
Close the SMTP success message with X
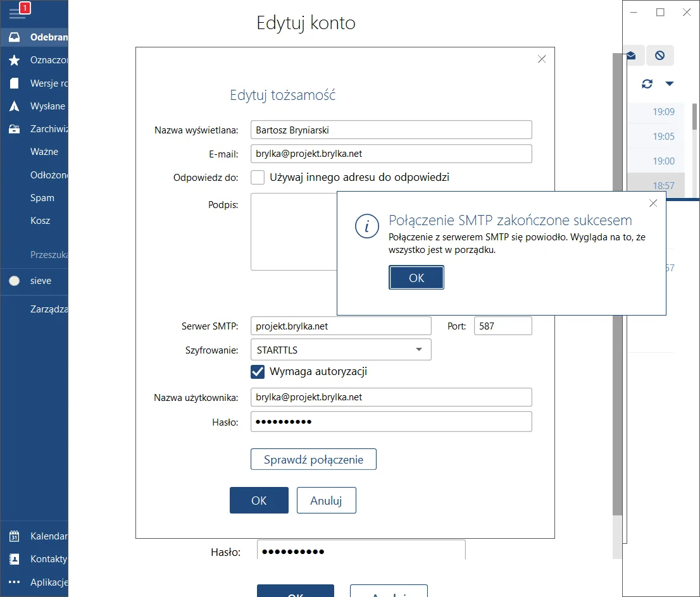[653, 204]
